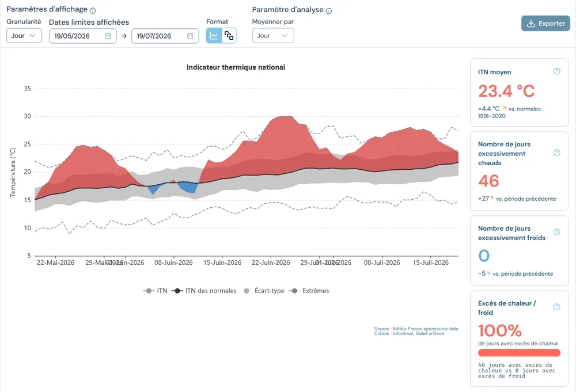Toggle ITN des normales legend entry
This screenshot has width=576, height=392.
coord(204,291)
